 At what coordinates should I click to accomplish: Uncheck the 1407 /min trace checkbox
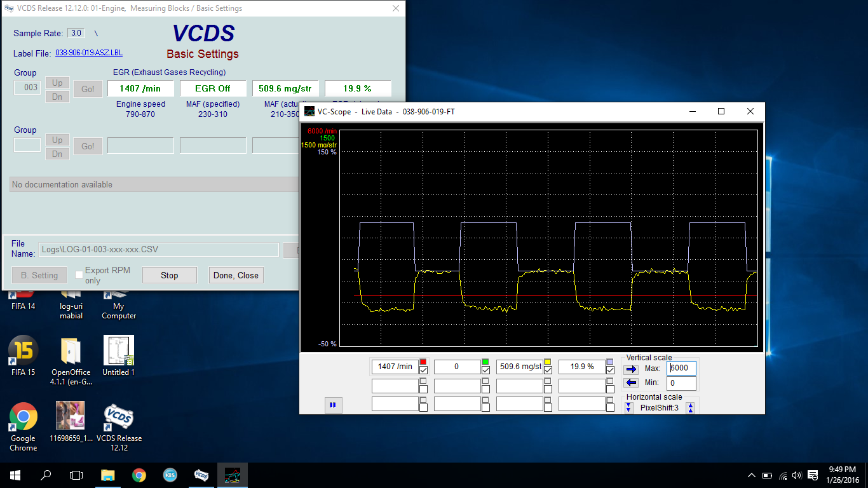coord(423,370)
